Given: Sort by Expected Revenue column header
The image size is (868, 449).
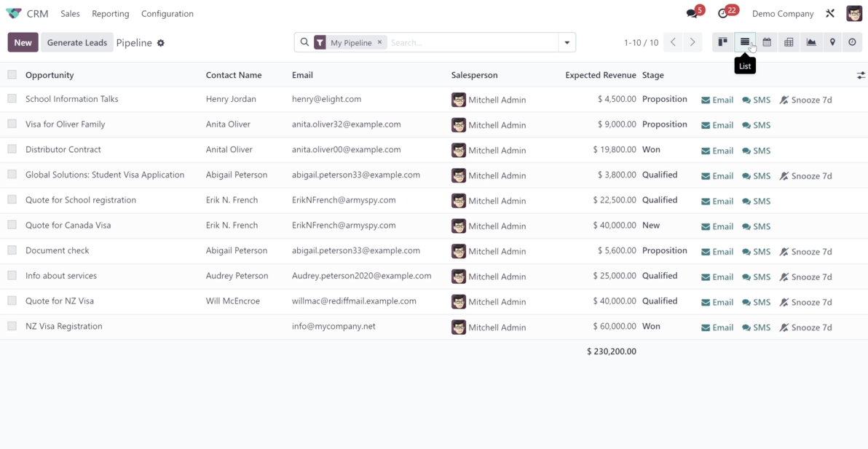Looking at the screenshot, I should coord(601,75).
